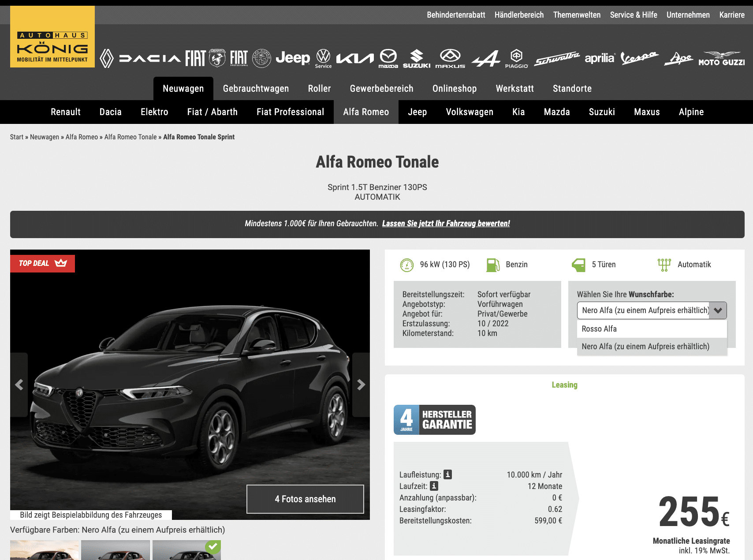Open the Service & Hilfe link
753x560 pixels.
[x=634, y=15]
